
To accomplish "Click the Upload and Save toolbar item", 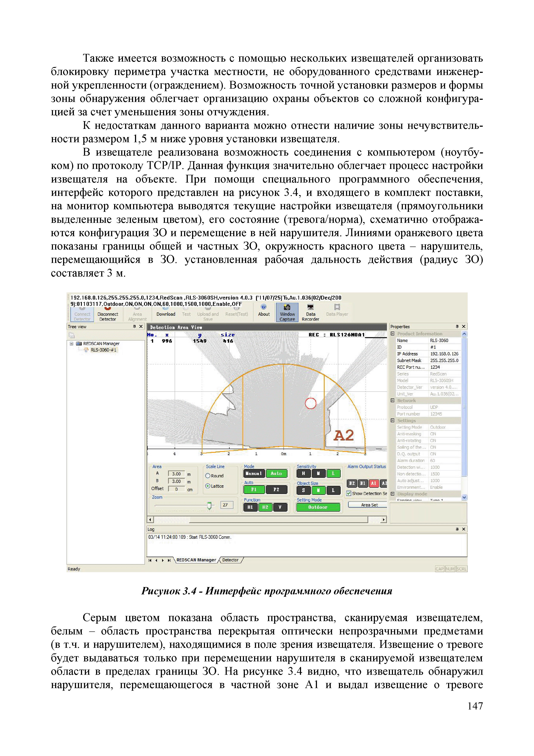I will (x=208, y=314).
